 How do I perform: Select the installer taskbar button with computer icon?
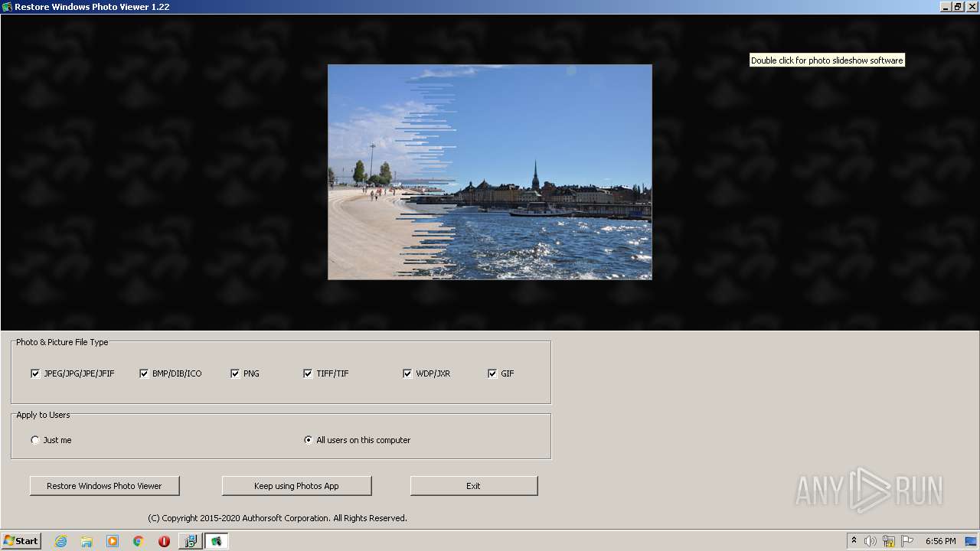coord(190,541)
